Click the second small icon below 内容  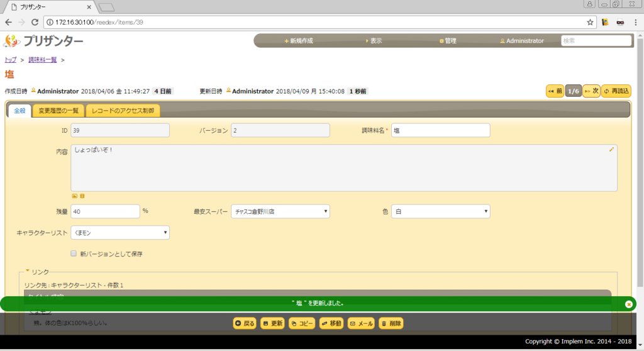point(82,196)
